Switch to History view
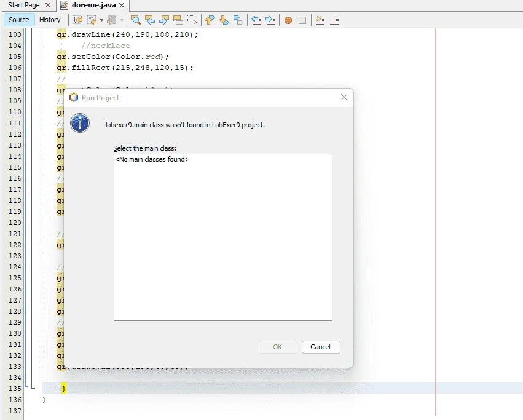Image resolution: width=523 pixels, height=420 pixels. (x=50, y=20)
